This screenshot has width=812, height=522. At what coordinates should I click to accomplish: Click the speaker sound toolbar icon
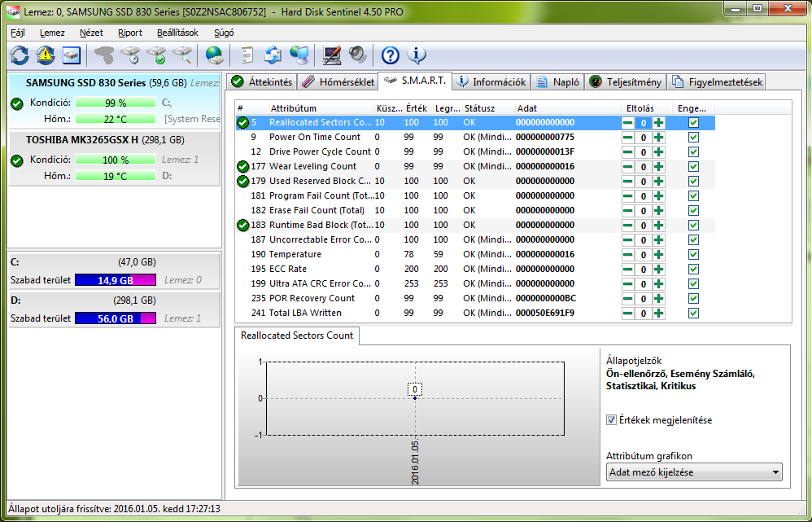[x=357, y=55]
